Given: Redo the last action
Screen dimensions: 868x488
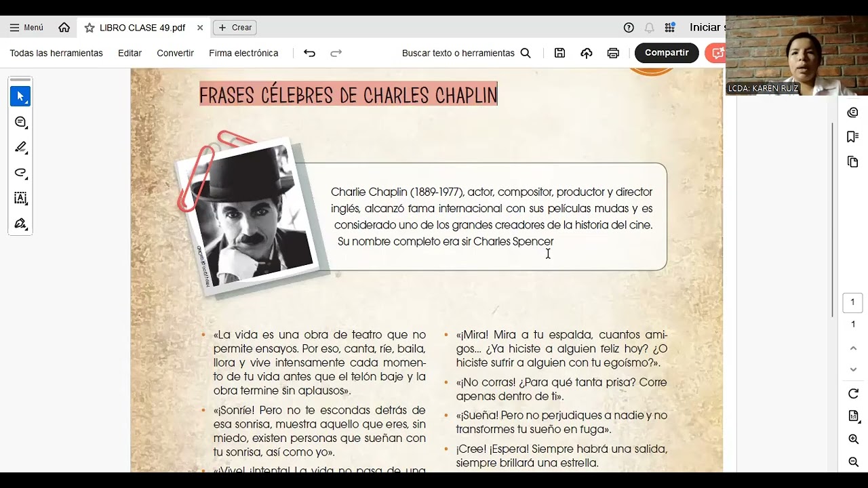Looking at the screenshot, I should tap(336, 53).
